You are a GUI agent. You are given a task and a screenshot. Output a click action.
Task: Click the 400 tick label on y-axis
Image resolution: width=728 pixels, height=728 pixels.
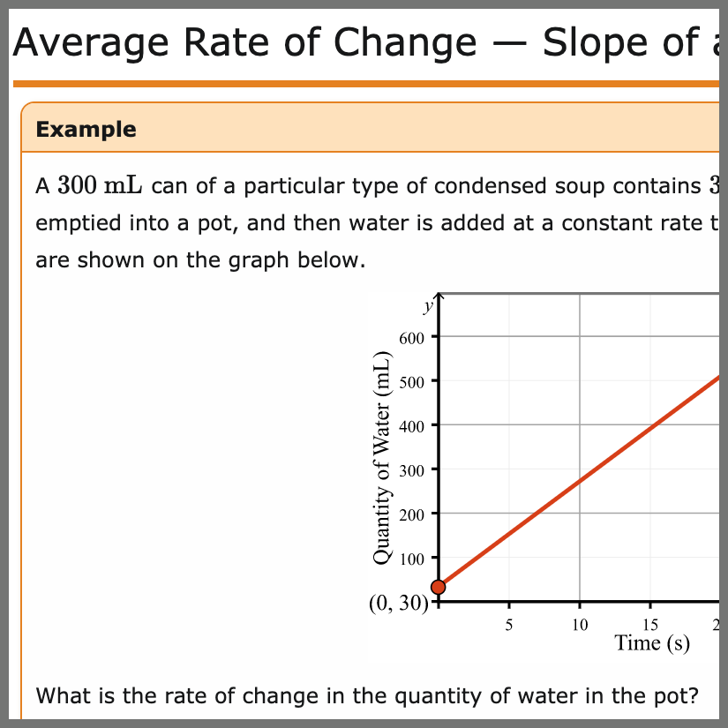click(x=411, y=425)
